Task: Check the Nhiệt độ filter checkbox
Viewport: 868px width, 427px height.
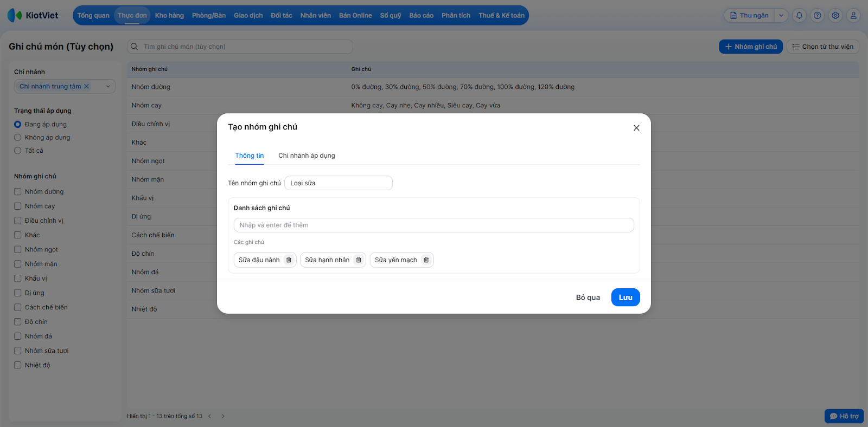Action: click(x=18, y=365)
